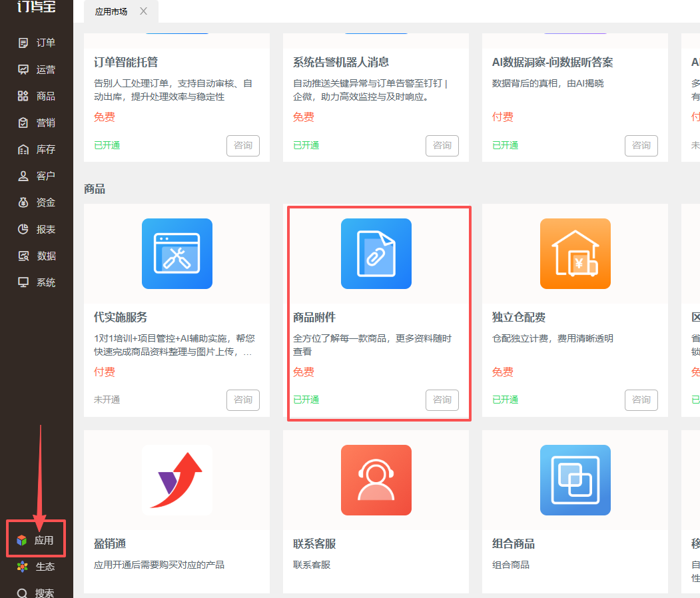The image size is (700, 598).
Task: Click 咨询 button for 商品附件
Action: (442, 400)
